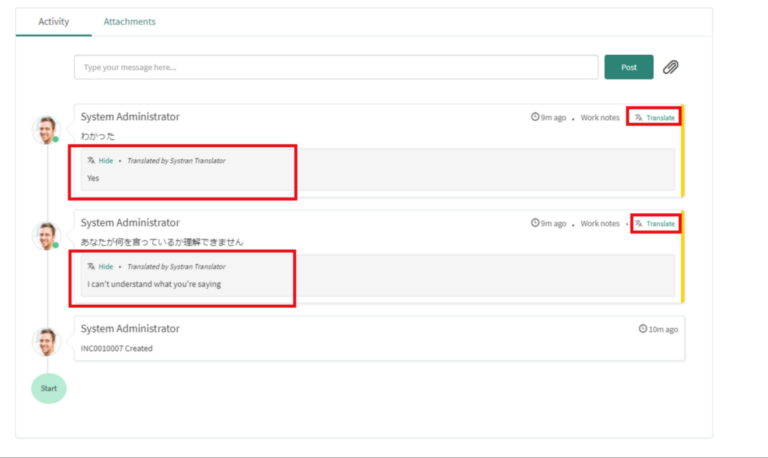Select the 'INC0010007 Created' text
The image size is (768, 458).
(x=117, y=348)
